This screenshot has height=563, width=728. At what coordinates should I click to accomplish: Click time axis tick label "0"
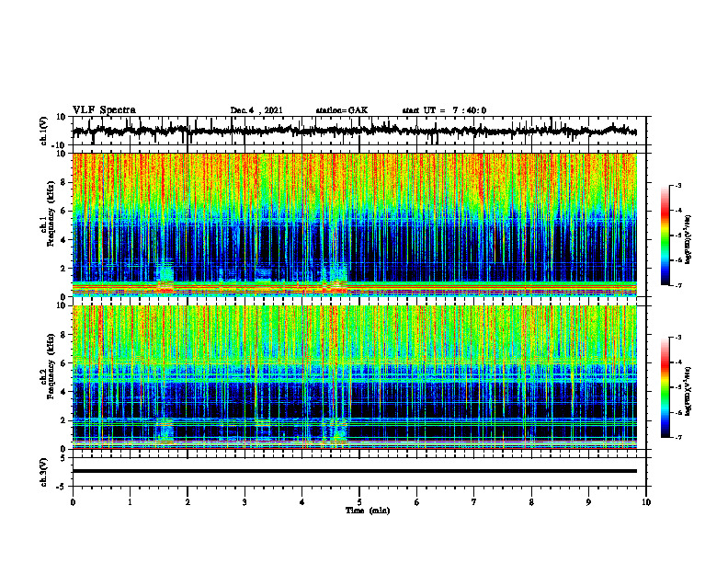coord(73,502)
